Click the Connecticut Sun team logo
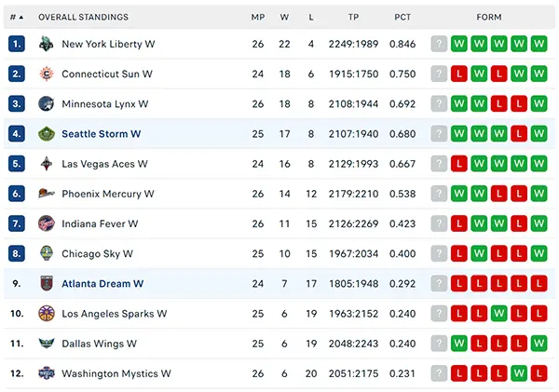Image resolution: width=559 pixels, height=392 pixels. [47, 74]
